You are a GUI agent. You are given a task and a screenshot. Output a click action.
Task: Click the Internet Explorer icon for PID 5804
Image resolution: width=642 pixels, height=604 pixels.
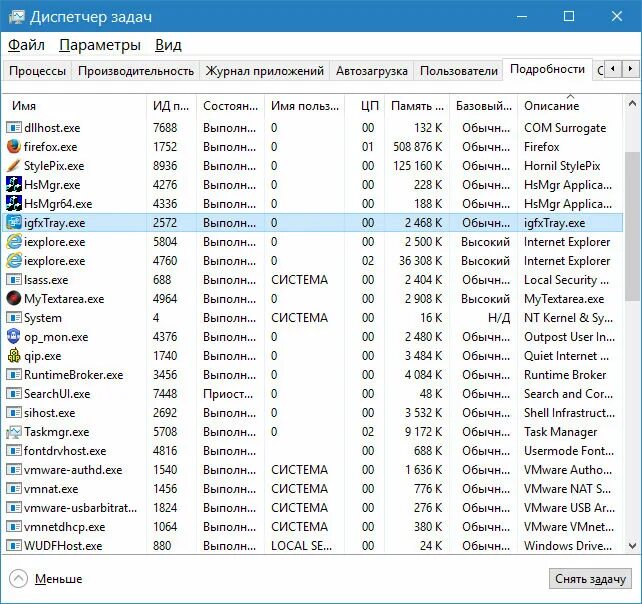[14, 242]
